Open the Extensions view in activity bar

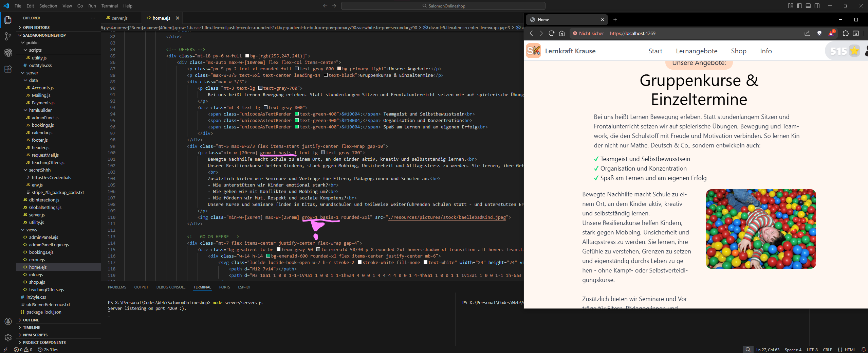click(x=8, y=69)
